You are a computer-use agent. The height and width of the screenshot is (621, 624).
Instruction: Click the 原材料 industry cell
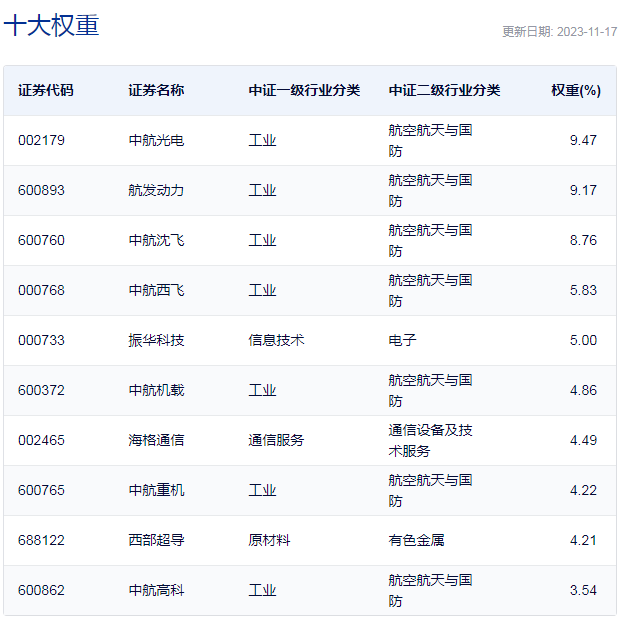click(x=269, y=540)
